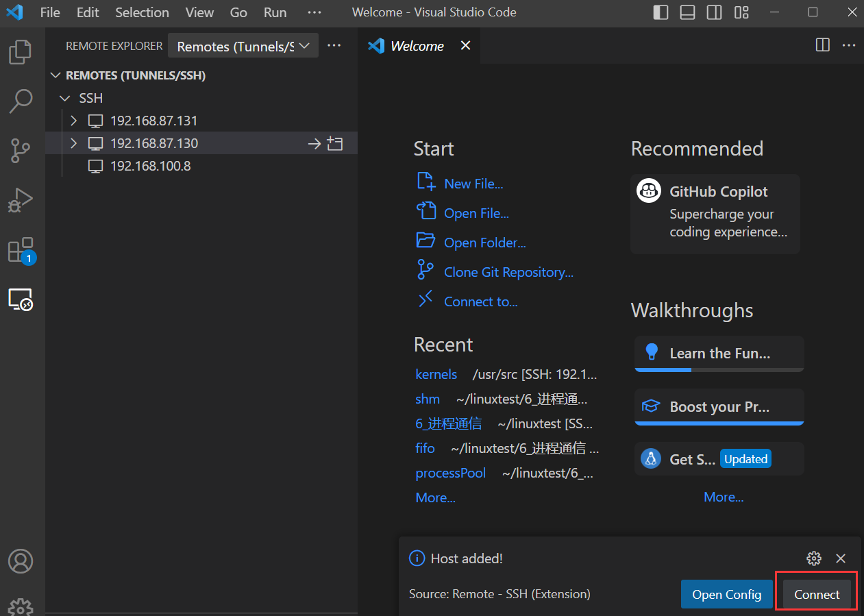Select host 192.168.87.131 label

tap(154, 121)
